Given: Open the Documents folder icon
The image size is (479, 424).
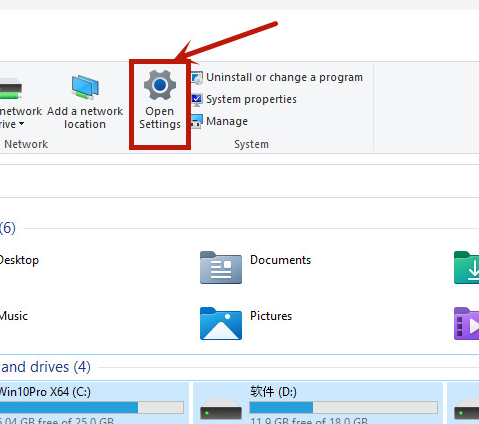Looking at the screenshot, I should pos(221,268).
